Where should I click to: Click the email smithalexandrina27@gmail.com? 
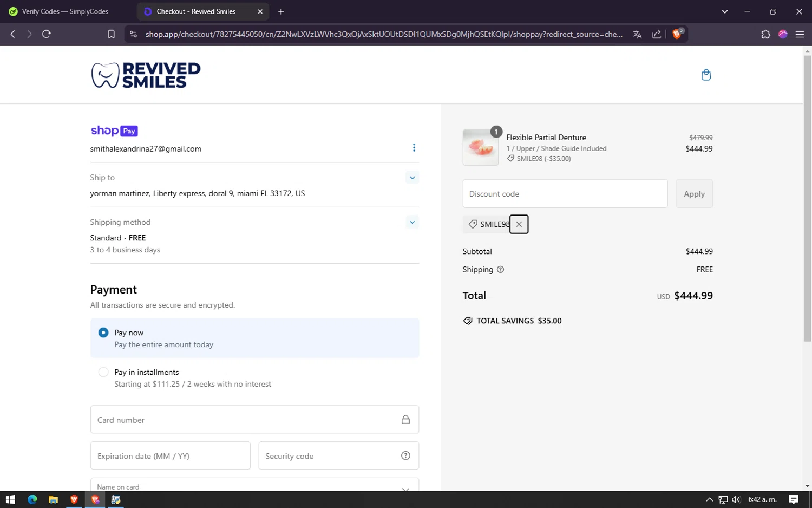pyautogui.click(x=146, y=149)
